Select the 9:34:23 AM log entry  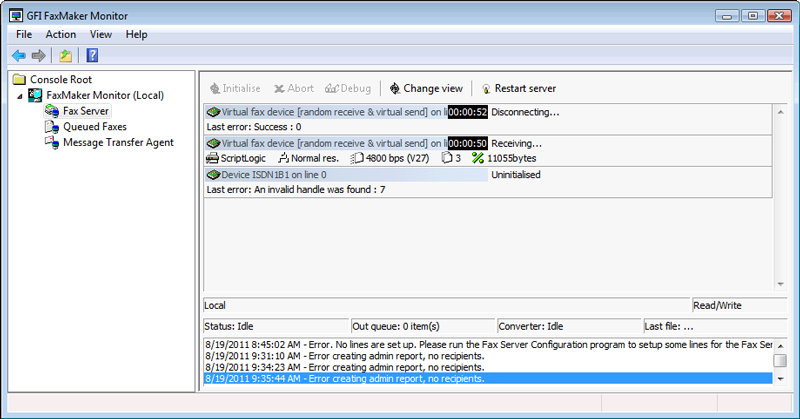488,367
